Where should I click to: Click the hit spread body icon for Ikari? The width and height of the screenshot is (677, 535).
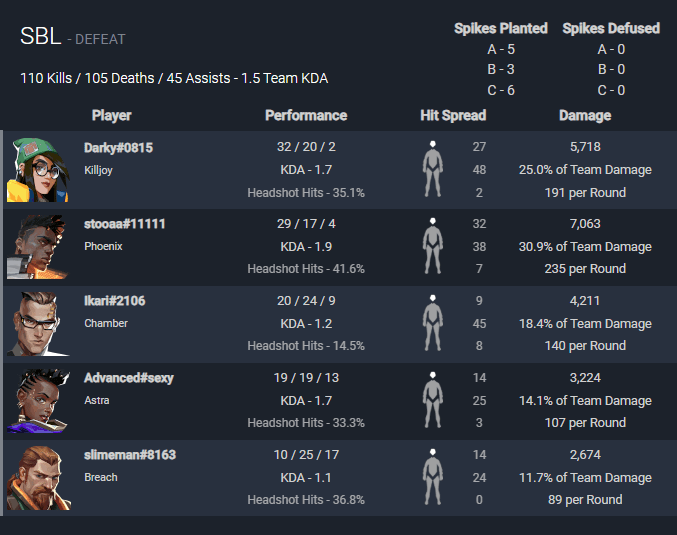point(433,323)
